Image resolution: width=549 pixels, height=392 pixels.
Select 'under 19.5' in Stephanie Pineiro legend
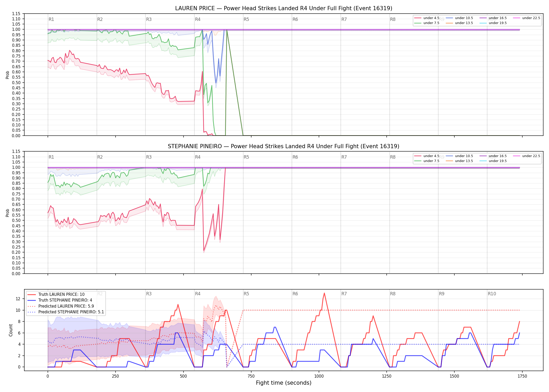493,161
